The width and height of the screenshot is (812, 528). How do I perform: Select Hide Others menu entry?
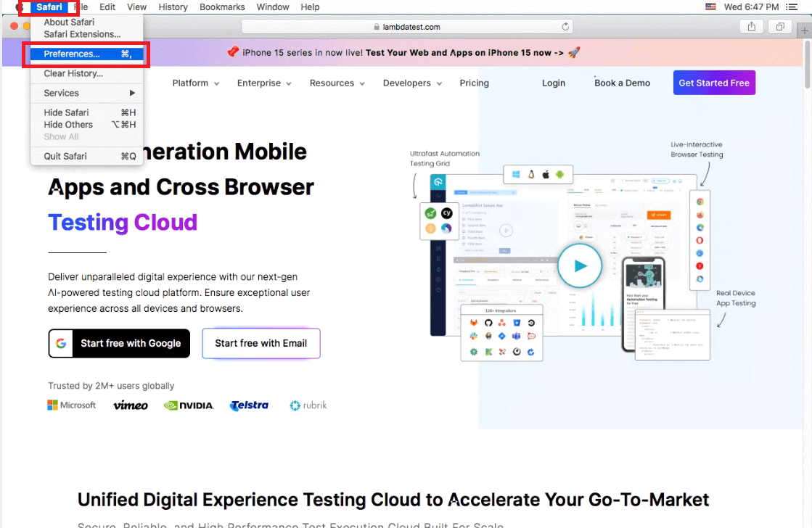click(86, 125)
